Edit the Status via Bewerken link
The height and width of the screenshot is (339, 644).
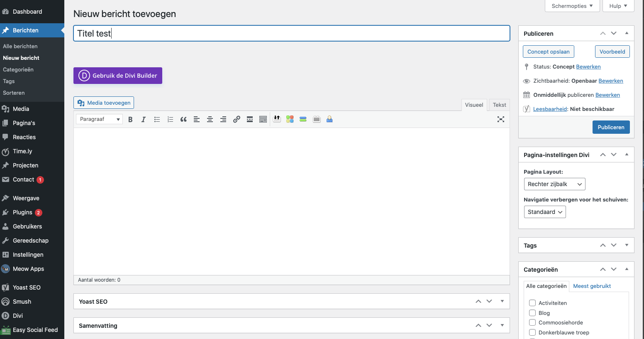[x=588, y=66]
